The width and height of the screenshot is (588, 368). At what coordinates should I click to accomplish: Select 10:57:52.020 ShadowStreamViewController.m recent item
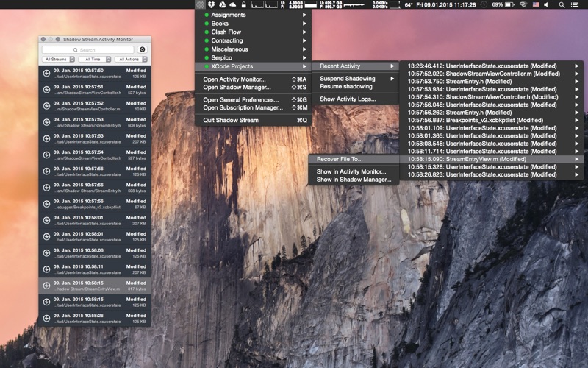(492, 74)
